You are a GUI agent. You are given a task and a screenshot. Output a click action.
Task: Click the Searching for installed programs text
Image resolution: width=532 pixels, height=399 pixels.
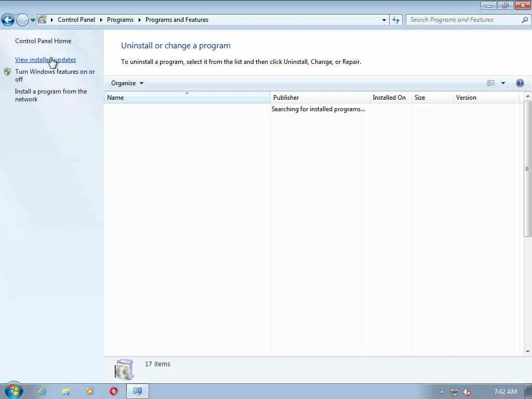click(x=318, y=109)
